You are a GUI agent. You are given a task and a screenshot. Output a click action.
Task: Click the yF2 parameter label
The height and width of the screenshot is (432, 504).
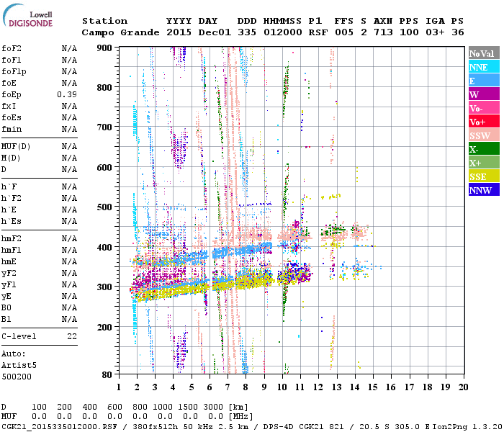pyautogui.click(x=9, y=273)
